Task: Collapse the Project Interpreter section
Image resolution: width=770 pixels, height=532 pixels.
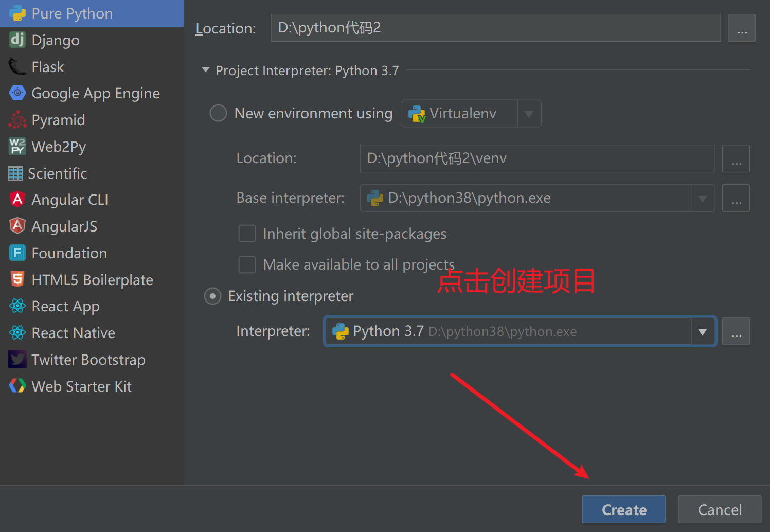Action: [206, 70]
